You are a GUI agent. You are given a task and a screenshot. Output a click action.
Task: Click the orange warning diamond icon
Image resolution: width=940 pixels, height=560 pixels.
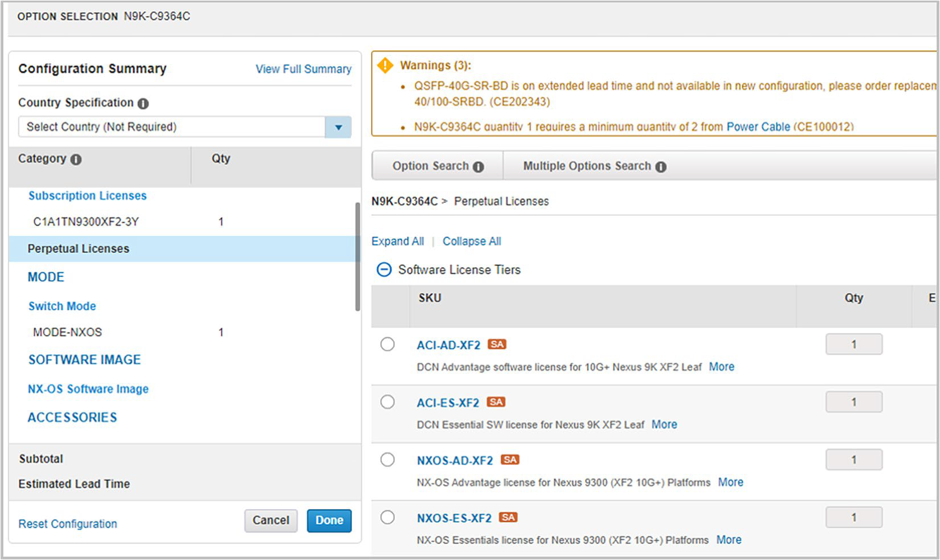(385, 66)
